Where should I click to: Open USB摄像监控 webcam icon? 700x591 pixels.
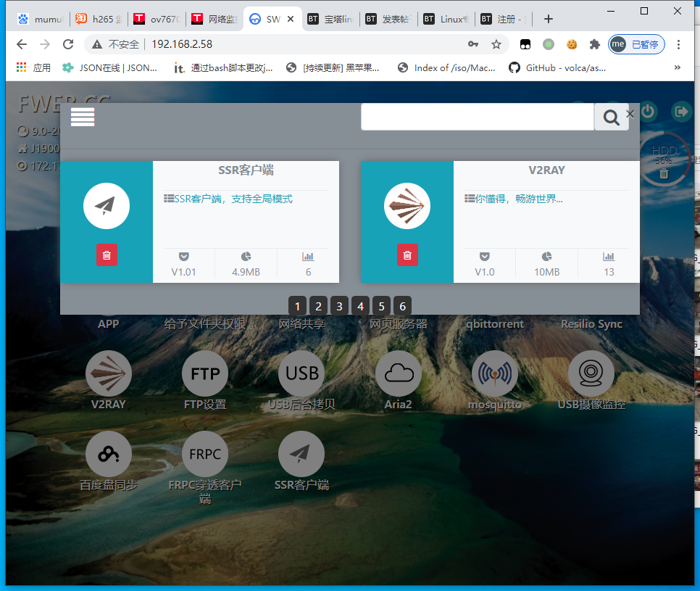coord(591,374)
